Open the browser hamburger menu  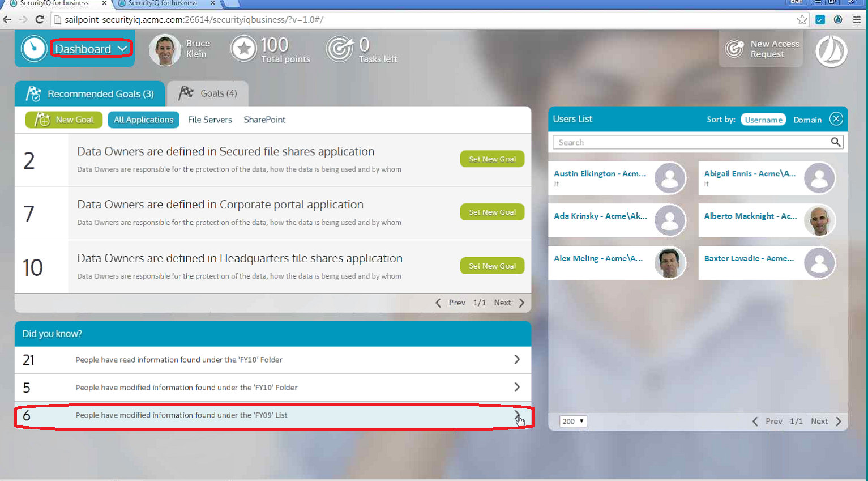pyautogui.click(x=857, y=20)
